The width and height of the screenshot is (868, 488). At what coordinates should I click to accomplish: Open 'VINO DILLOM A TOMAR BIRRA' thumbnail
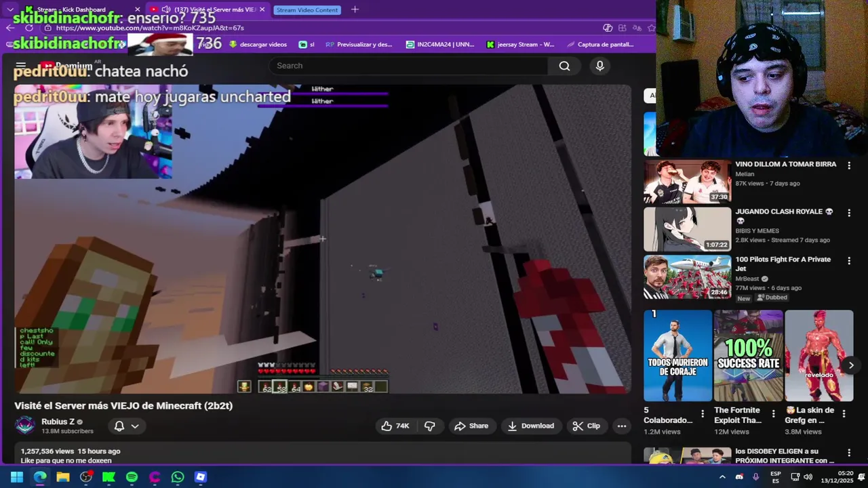tap(688, 182)
